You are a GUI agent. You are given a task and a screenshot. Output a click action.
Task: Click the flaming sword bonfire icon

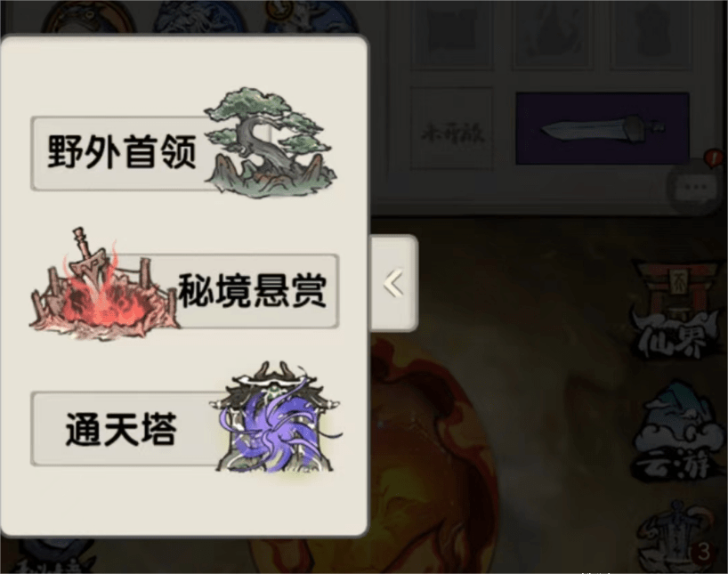103,284
